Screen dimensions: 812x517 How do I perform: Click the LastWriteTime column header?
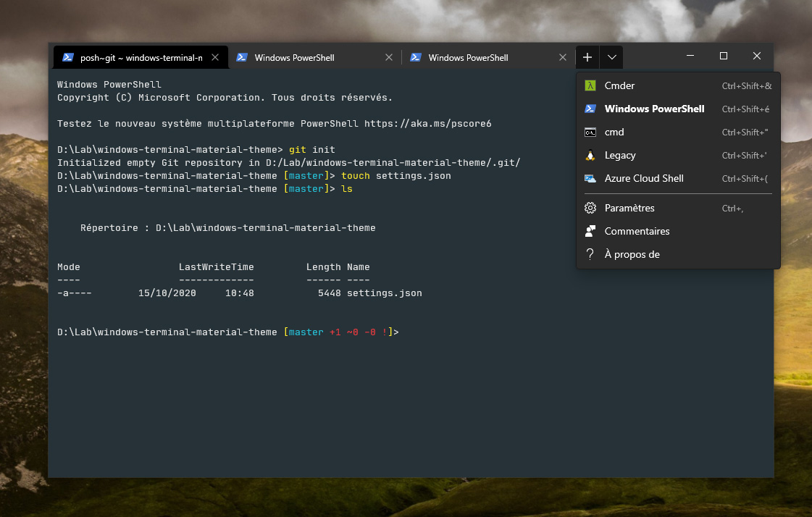217,267
